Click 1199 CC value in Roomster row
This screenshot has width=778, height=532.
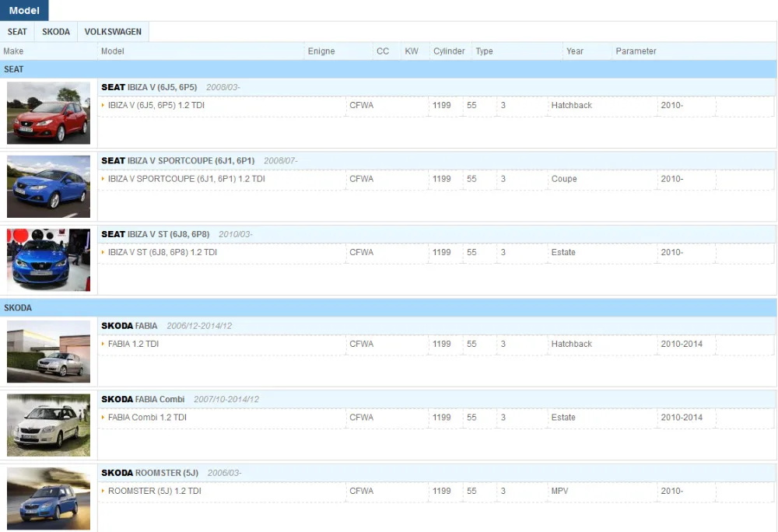point(442,490)
